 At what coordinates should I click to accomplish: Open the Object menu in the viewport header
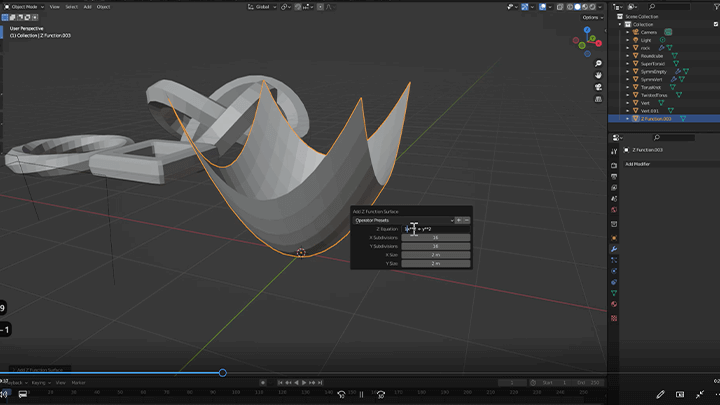103,7
